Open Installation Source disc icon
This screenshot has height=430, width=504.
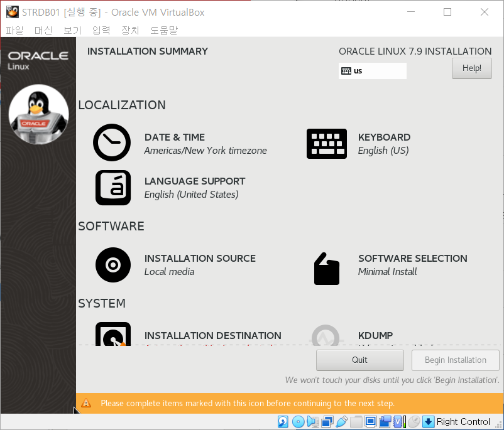pos(113,265)
